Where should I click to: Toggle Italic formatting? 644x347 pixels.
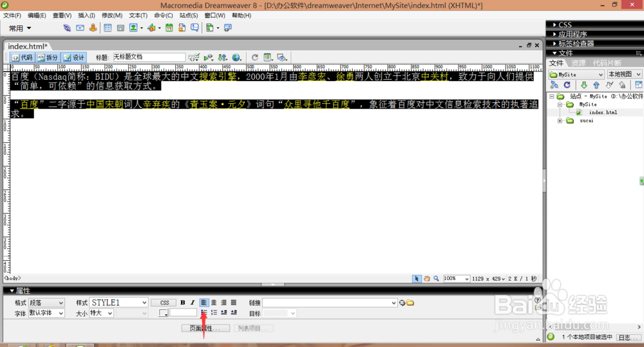[192, 303]
